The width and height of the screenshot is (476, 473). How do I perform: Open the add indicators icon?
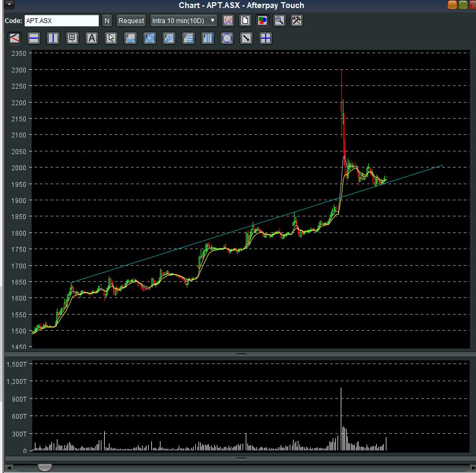(228, 20)
